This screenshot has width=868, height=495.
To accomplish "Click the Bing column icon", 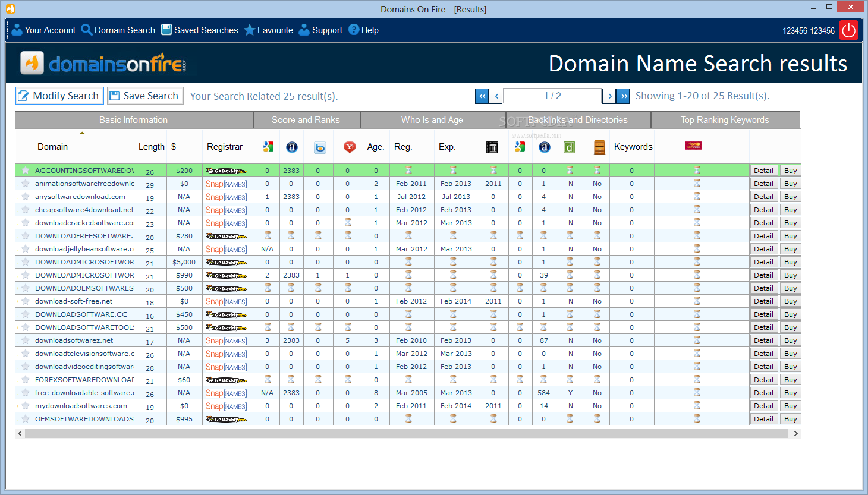I will point(320,147).
